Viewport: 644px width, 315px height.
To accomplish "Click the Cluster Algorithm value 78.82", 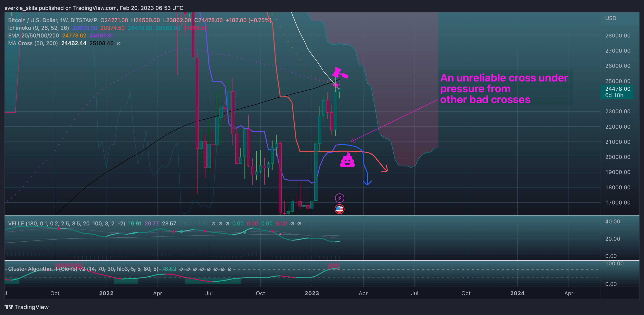I will (169, 269).
